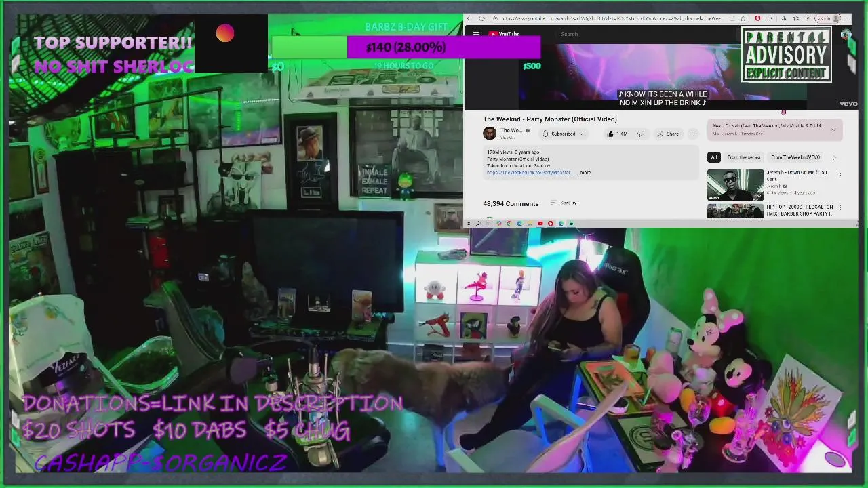
Task: Expand the Next playlist panel chevron
Action: pos(833,129)
